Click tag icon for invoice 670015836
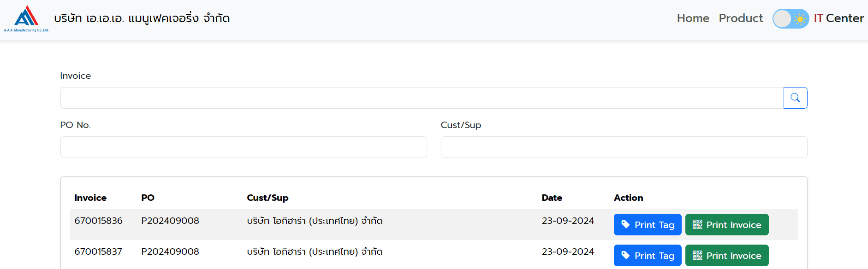Screen dimensions: 868x269 (x=625, y=224)
